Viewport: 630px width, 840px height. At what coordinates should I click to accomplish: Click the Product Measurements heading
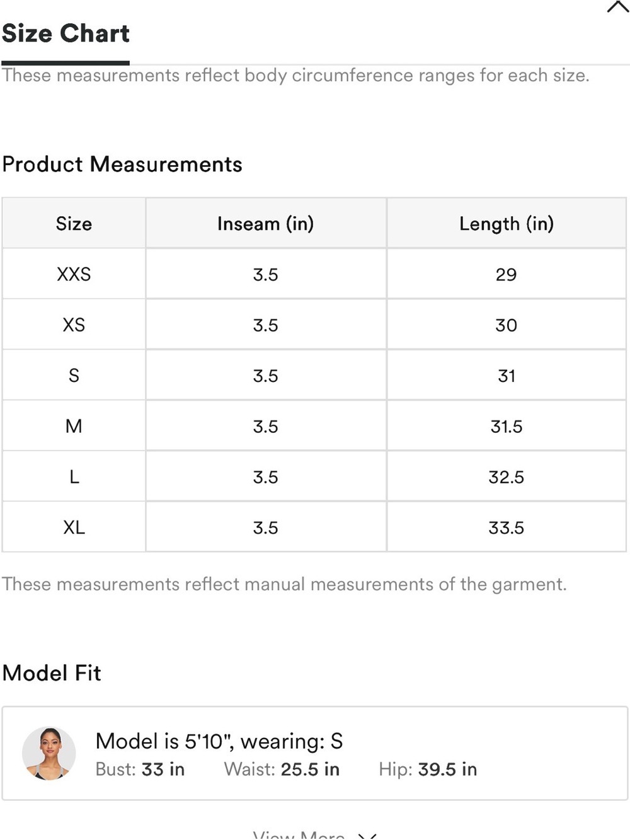tap(122, 164)
